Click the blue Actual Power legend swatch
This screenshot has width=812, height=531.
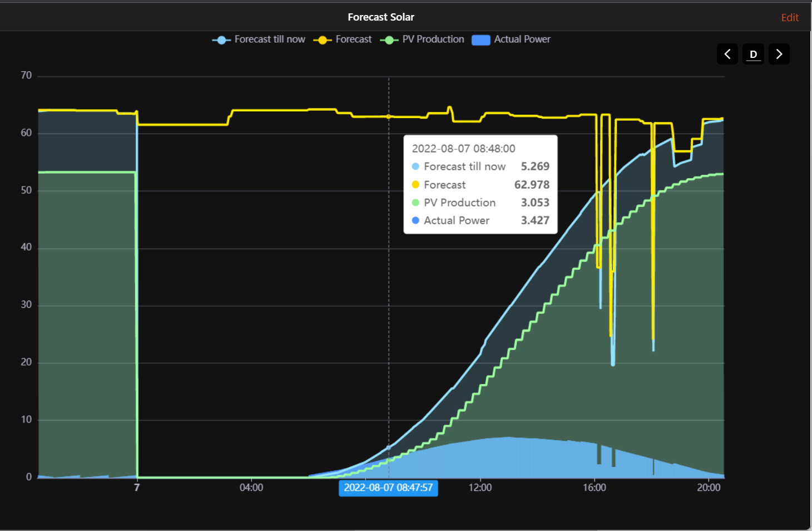click(481, 40)
